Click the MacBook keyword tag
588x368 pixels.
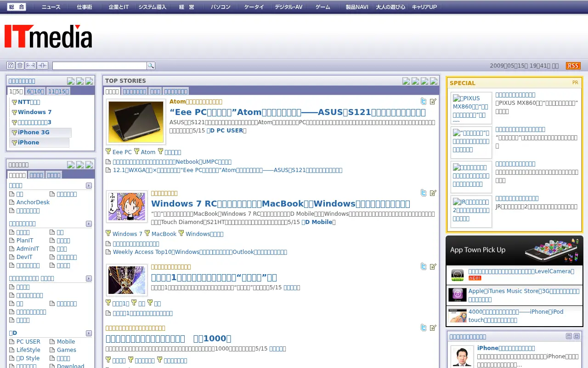point(164,234)
